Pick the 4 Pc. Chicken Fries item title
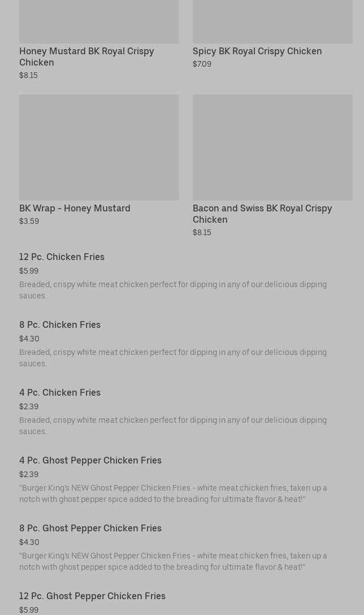The width and height of the screenshot is (364, 615). coord(60,392)
